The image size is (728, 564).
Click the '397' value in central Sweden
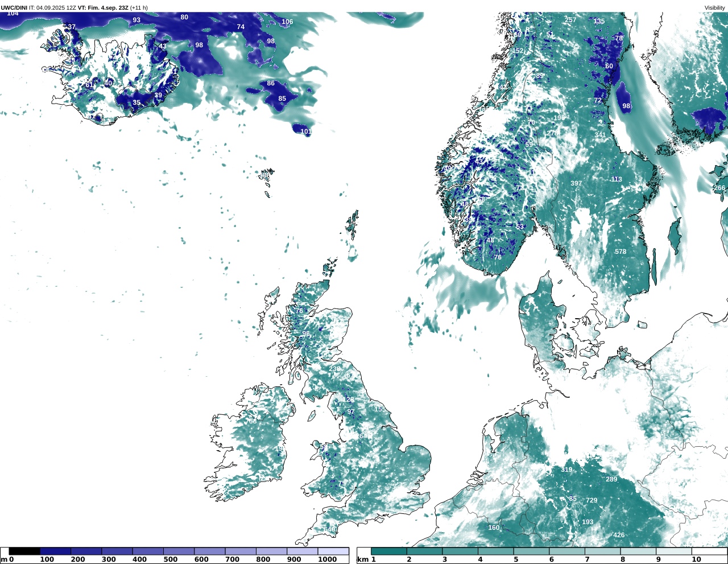click(x=576, y=183)
